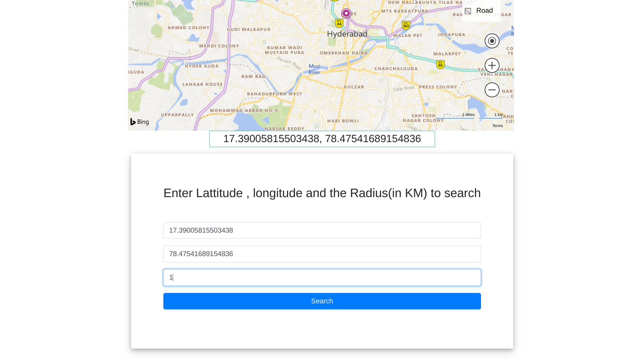Open the Road map type dropdown
This screenshot has height=362, width=644.
[x=484, y=11]
